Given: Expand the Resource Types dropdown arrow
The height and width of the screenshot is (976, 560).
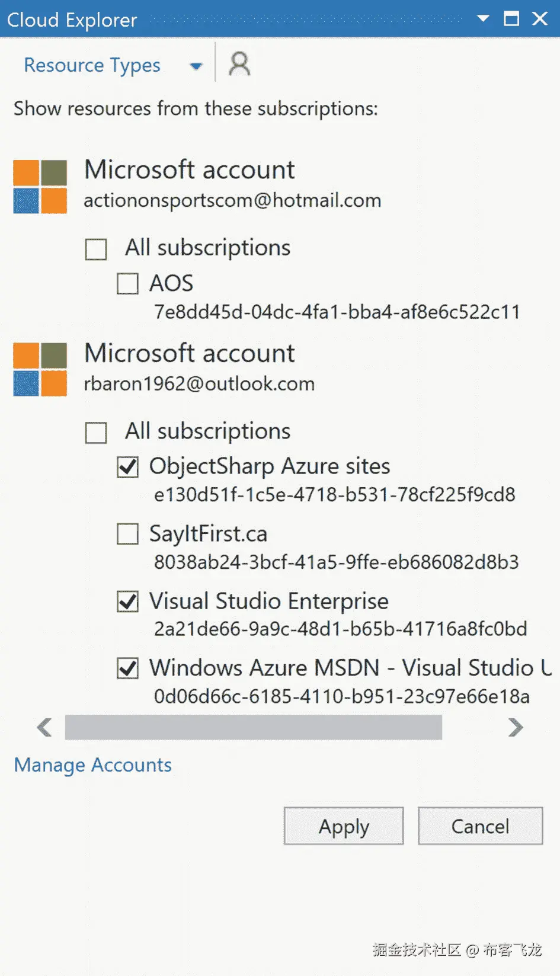Looking at the screenshot, I should (x=196, y=66).
